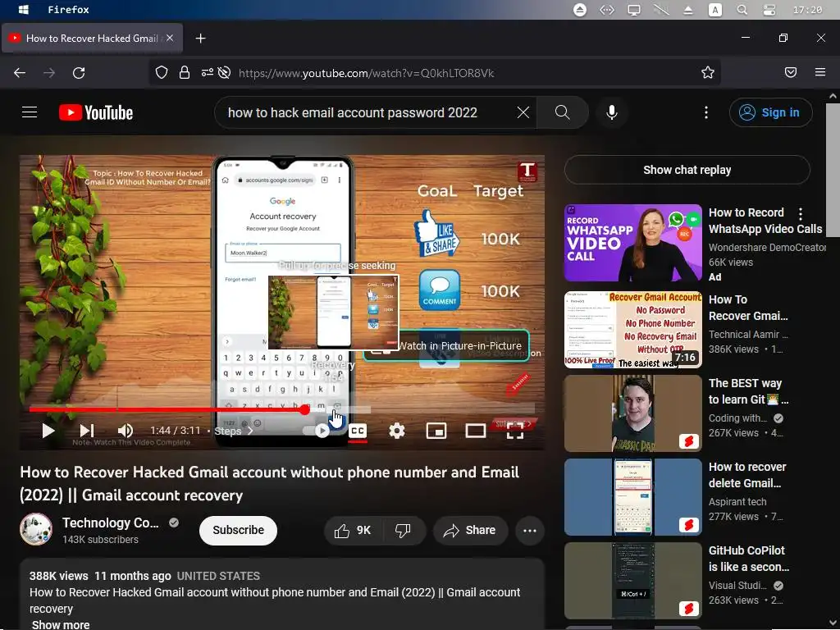This screenshot has width=840, height=630.
Task: Open the video settings gear
Action: point(397,431)
